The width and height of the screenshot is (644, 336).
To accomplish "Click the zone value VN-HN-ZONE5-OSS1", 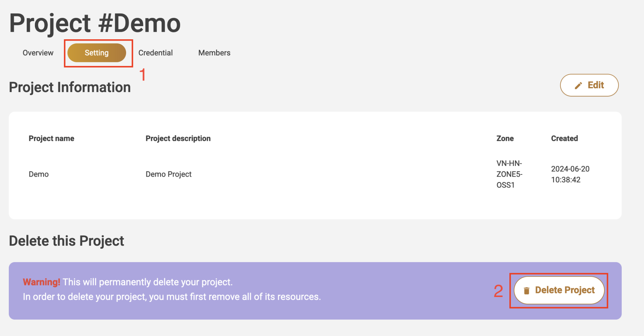I will tap(509, 174).
